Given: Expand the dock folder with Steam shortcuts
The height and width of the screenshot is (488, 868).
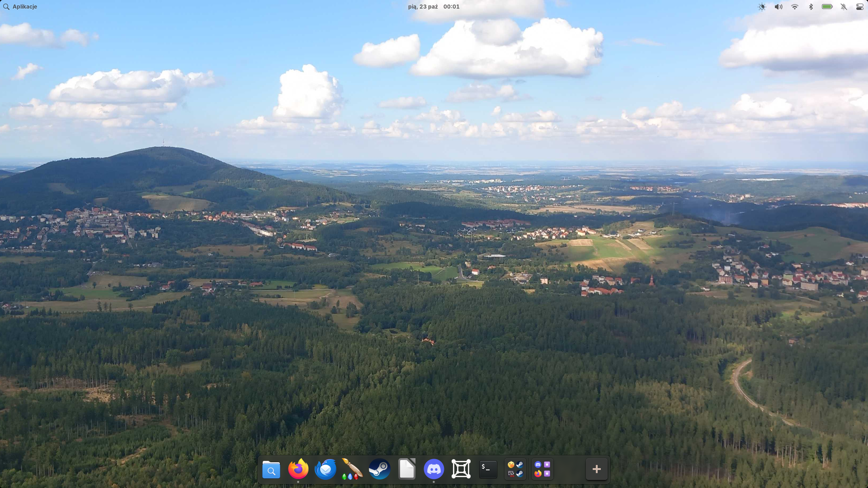Looking at the screenshot, I should coord(515,469).
